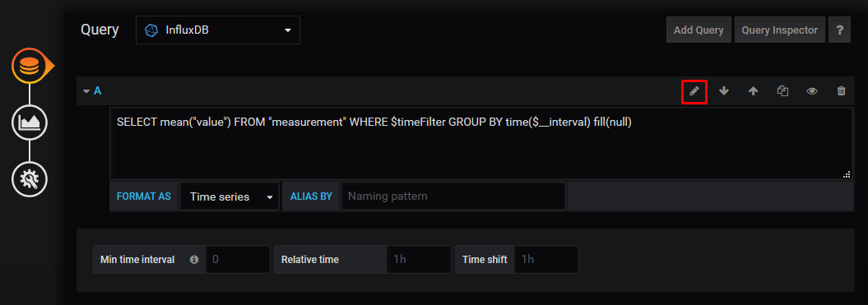Open the Query Inspector
Image resolution: width=868 pixels, height=305 pixels.
[779, 30]
